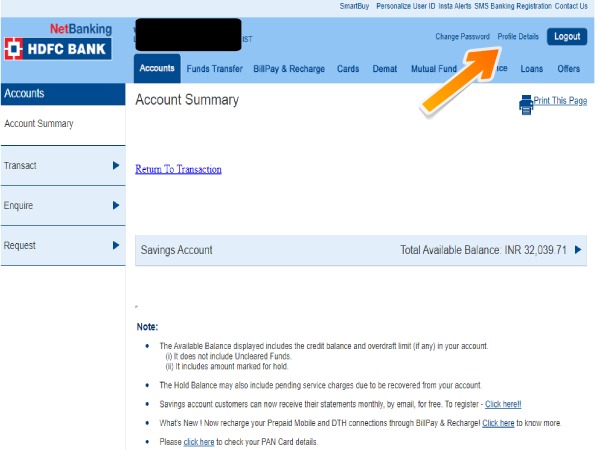Open the Funds Transfer tab

pos(214,69)
